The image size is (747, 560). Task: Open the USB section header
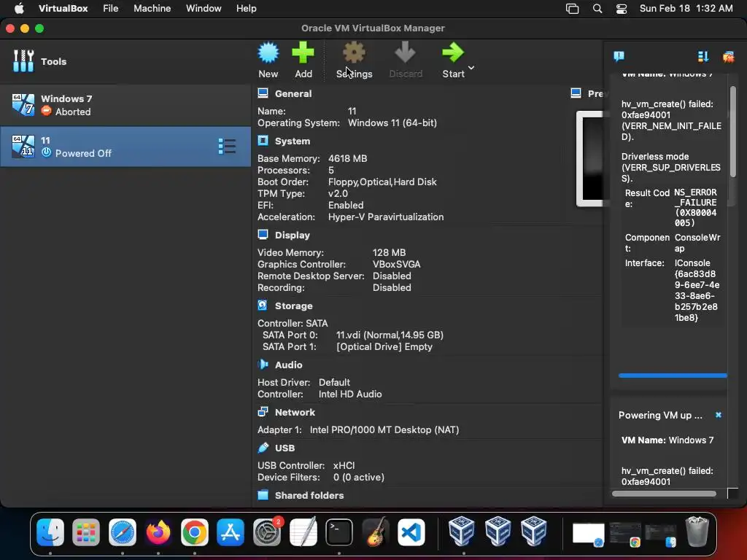(x=285, y=448)
